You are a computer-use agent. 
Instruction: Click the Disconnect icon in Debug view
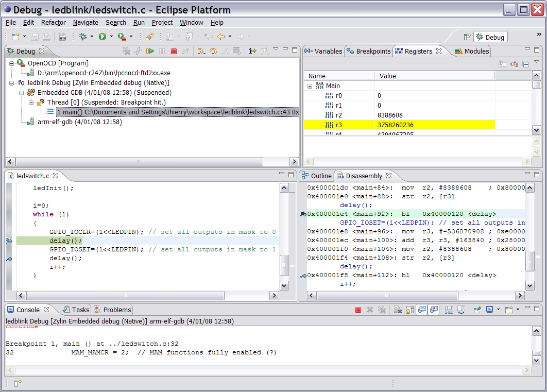click(185, 52)
